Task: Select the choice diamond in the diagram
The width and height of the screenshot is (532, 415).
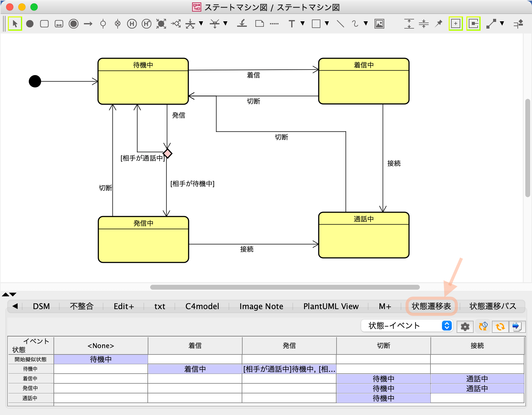Action: (x=168, y=153)
